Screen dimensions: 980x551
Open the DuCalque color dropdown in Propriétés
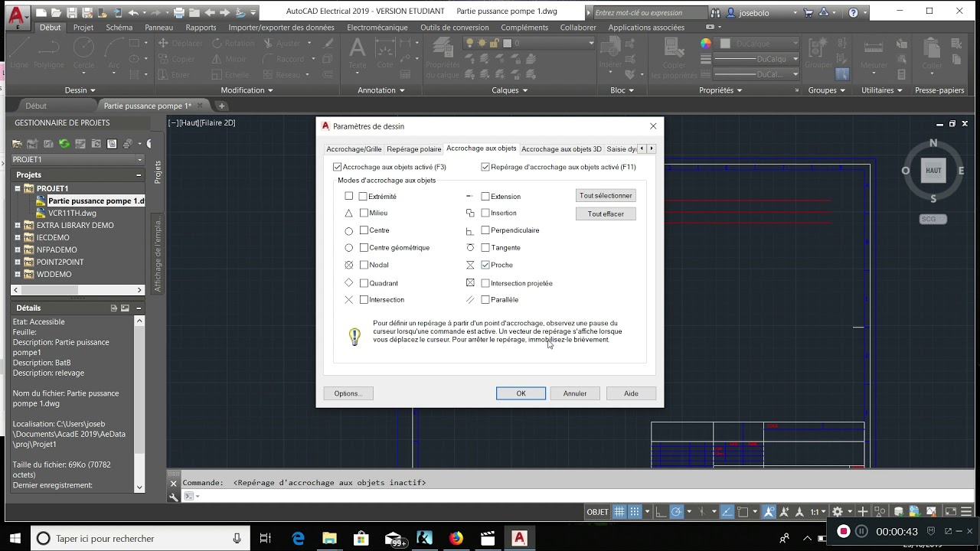[x=757, y=44]
